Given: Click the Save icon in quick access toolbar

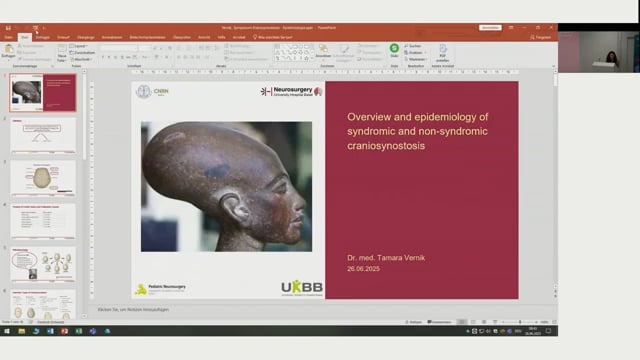Looking at the screenshot, I should [8, 28].
